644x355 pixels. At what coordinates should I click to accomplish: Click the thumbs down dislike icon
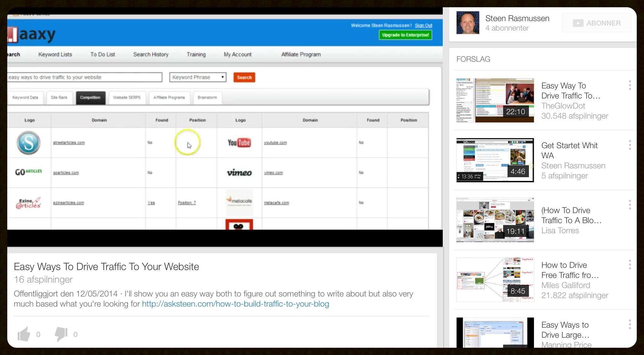point(61,334)
